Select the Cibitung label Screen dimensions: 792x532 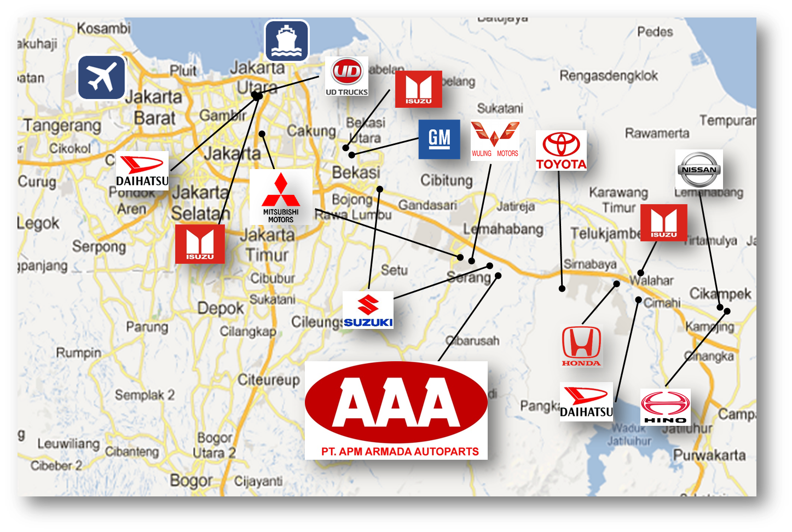[x=447, y=180]
